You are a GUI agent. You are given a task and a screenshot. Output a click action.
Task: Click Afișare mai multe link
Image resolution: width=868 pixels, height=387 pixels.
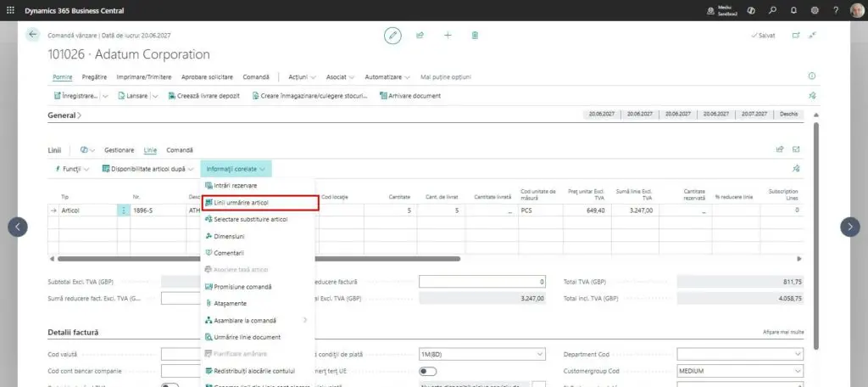point(782,332)
